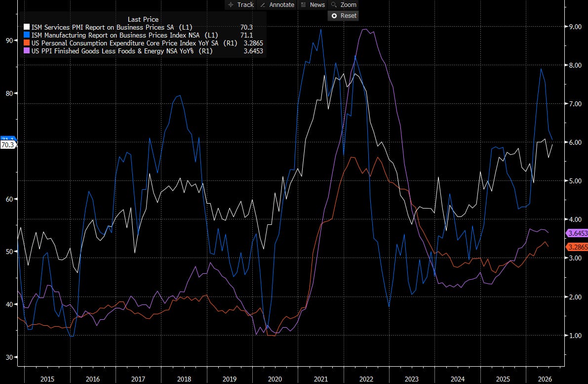Screen dimensions: 588x384
Task: Click the 2020 year label on time axis
Action: point(275,379)
